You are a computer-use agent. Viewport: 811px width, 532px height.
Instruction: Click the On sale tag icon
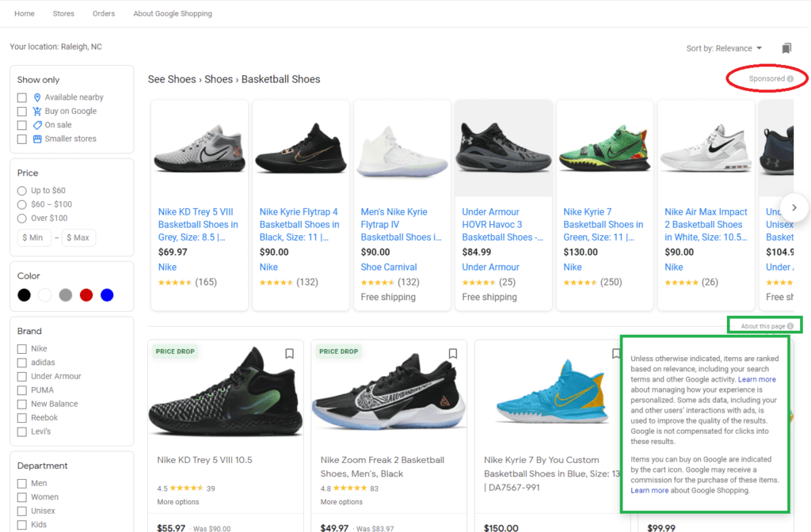37,125
